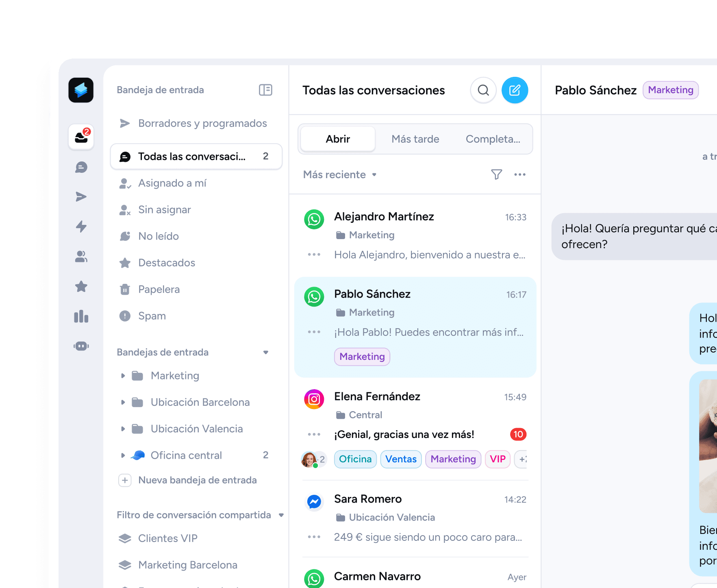717x588 pixels.
Task: Open the Más reciente sort dropdown
Action: pyautogui.click(x=340, y=174)
